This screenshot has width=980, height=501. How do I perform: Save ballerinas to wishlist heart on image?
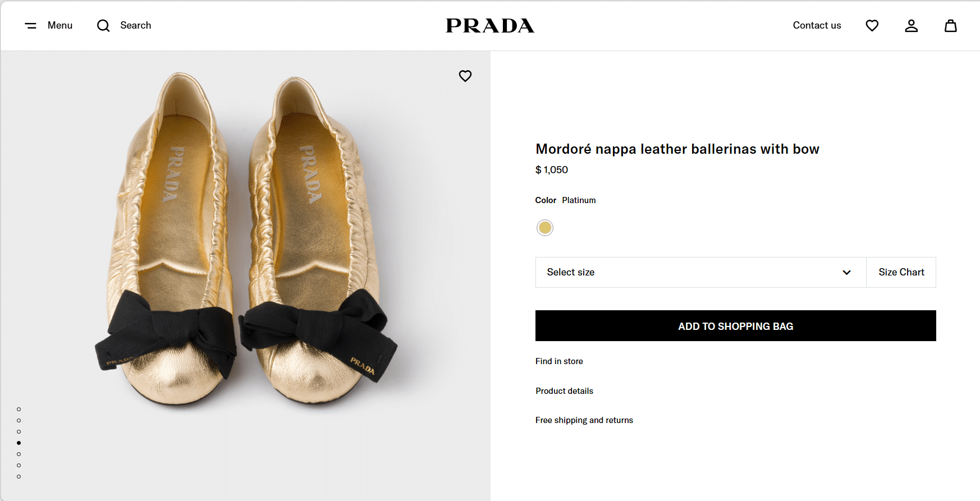[x=465, y=76]
